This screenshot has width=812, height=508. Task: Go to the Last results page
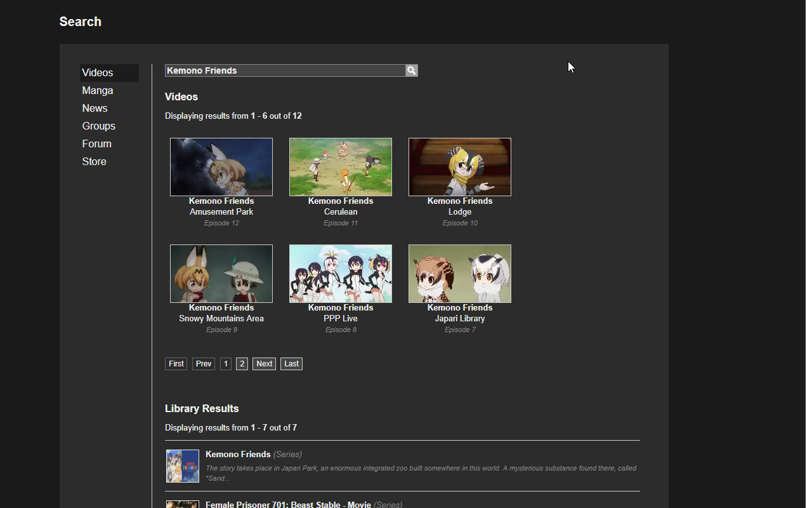291,364
